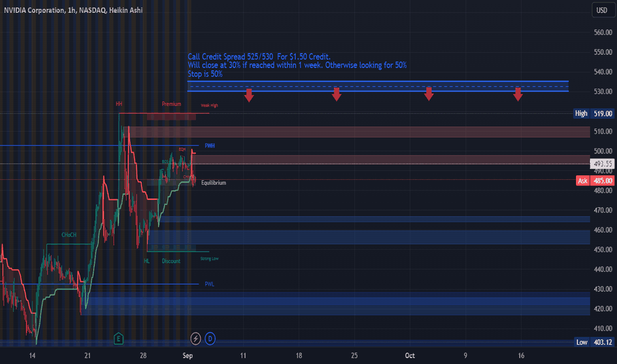
Task: Click the 493.55 current price label
Action: click(602, 163)
